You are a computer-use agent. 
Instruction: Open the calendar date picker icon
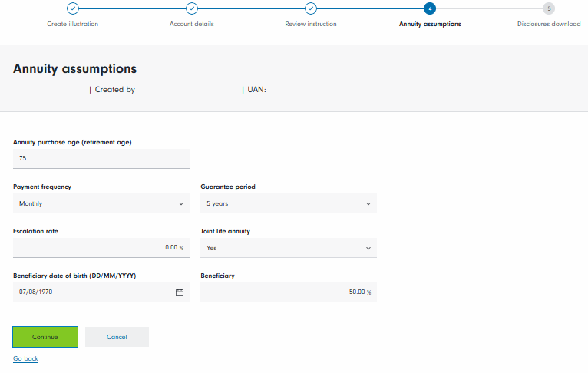[180, 292]
